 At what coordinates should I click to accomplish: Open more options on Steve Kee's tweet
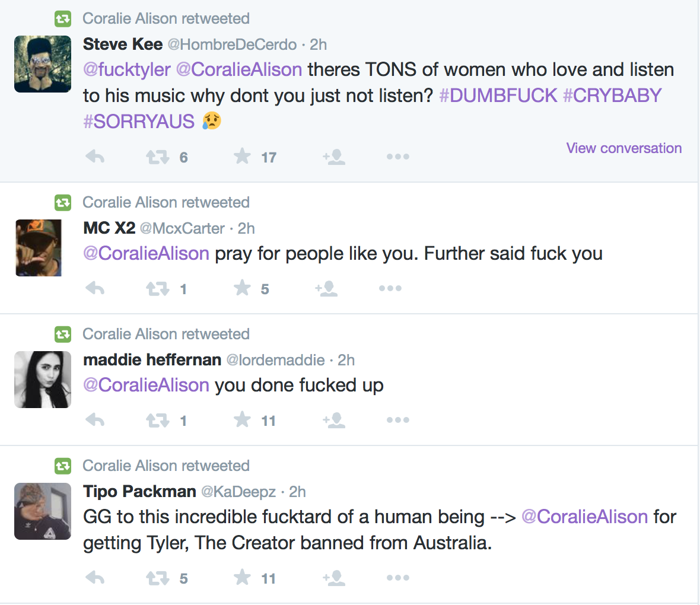pyautogui.click(x=397, y=157)
